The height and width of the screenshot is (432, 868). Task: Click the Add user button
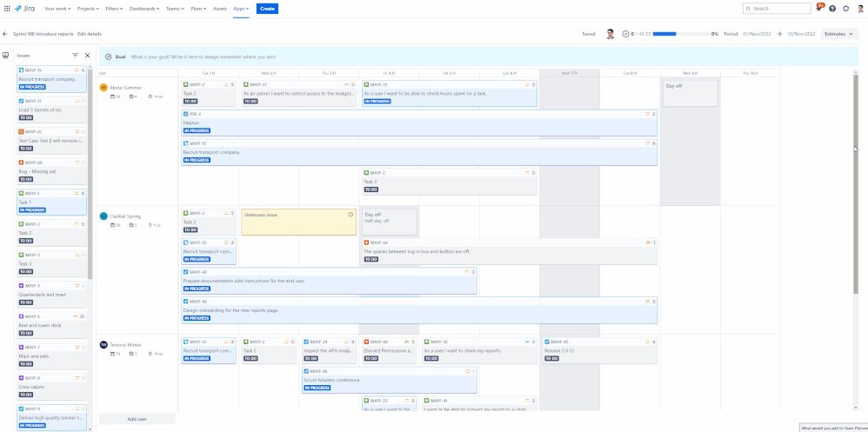tap(137, 419)
